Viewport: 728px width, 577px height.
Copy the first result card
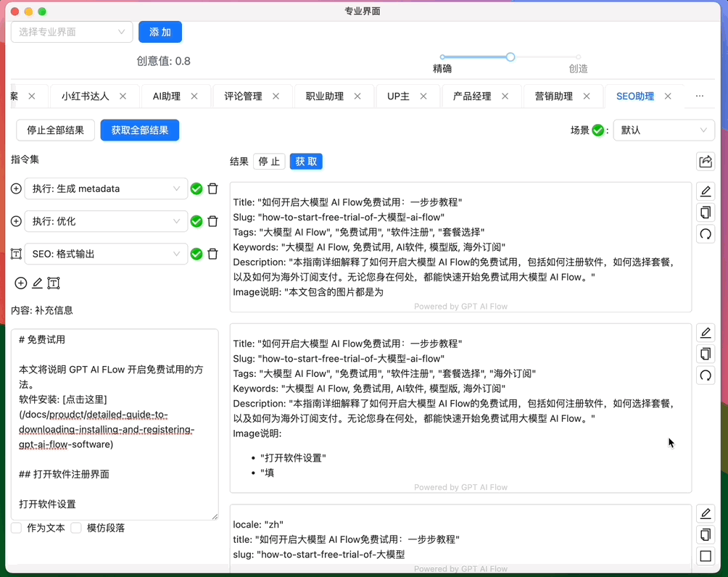pyautogui.click(x=706, y=212)
